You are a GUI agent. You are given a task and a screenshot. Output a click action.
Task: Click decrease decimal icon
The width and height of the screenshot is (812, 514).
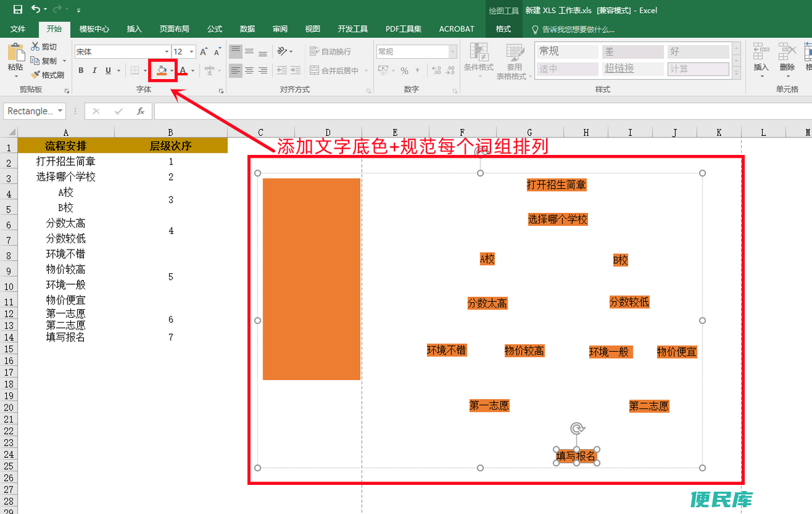[451, 70]
